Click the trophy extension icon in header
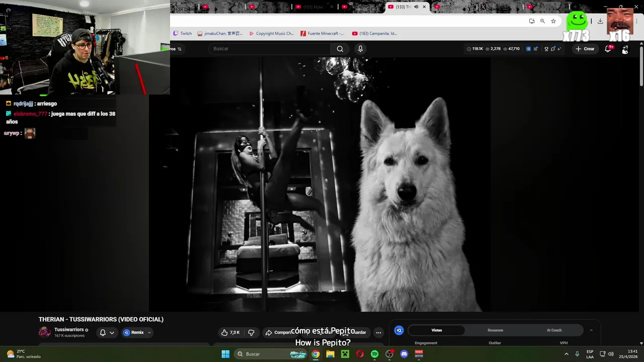The image size is (644, 362). (546, 49)
